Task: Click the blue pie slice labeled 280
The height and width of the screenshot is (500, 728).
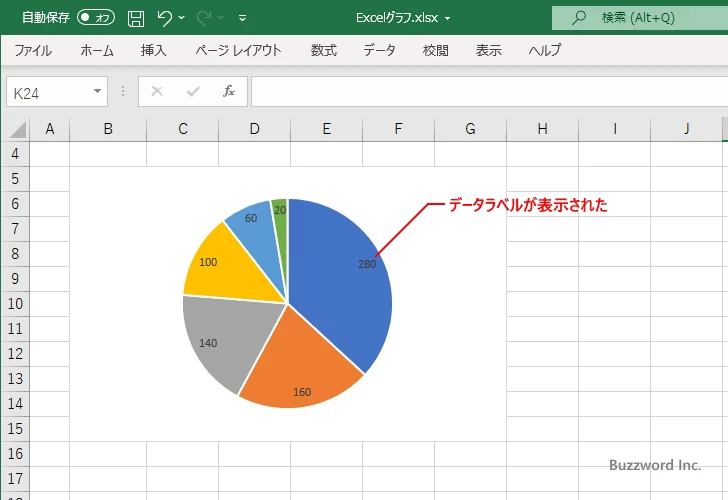Action: (339, 288)
